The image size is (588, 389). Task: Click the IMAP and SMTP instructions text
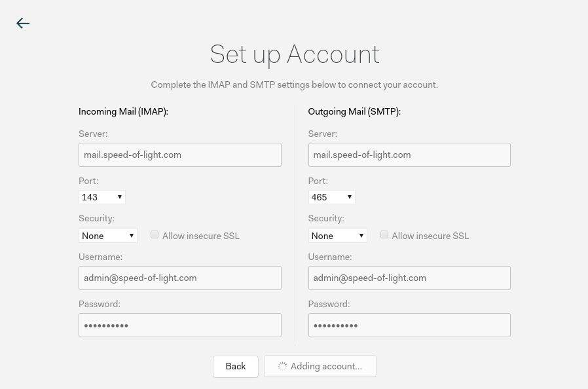click(295, 85)
